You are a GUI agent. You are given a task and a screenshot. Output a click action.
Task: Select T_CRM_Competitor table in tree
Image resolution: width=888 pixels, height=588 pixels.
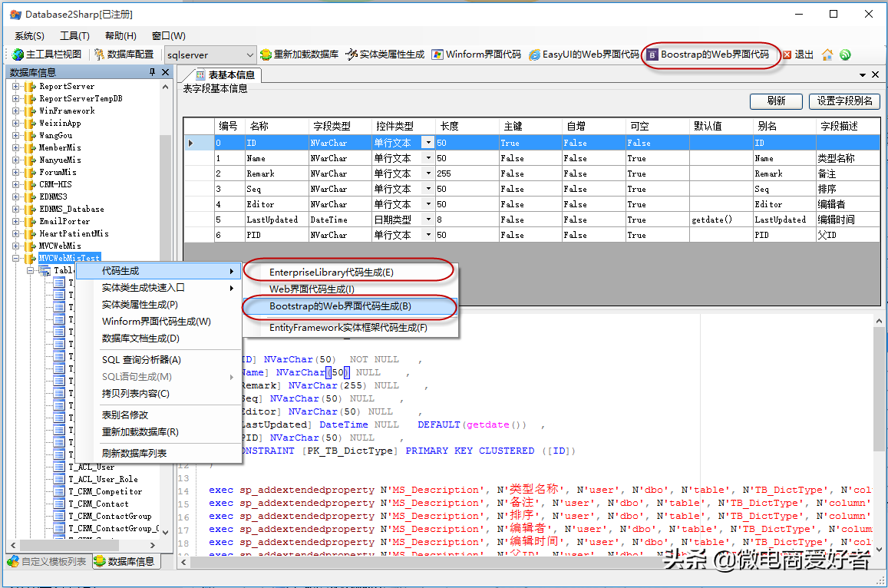click(x=105, y=492)
